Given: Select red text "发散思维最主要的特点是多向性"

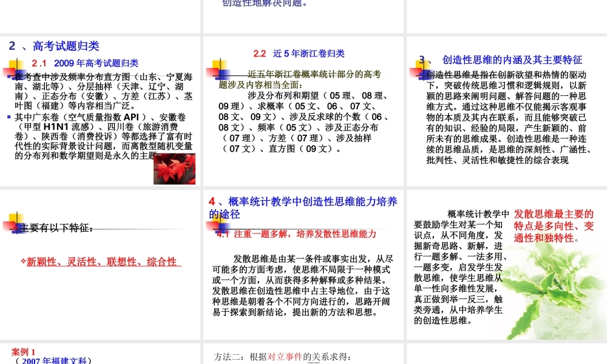Looking at the screenshot, I should [554, 226].
